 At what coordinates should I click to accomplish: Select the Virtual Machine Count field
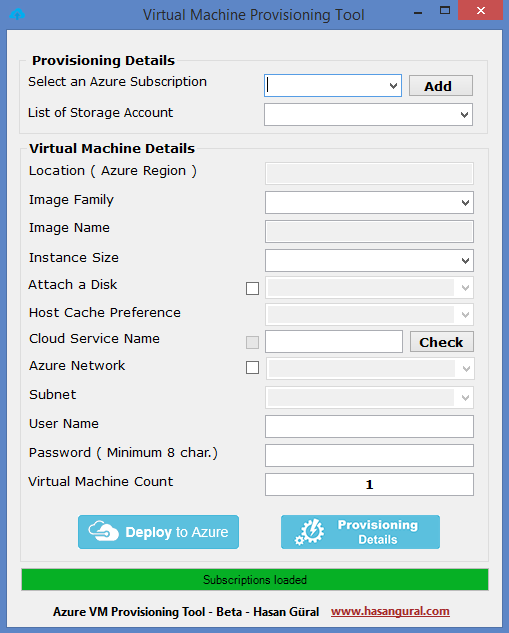369,484
